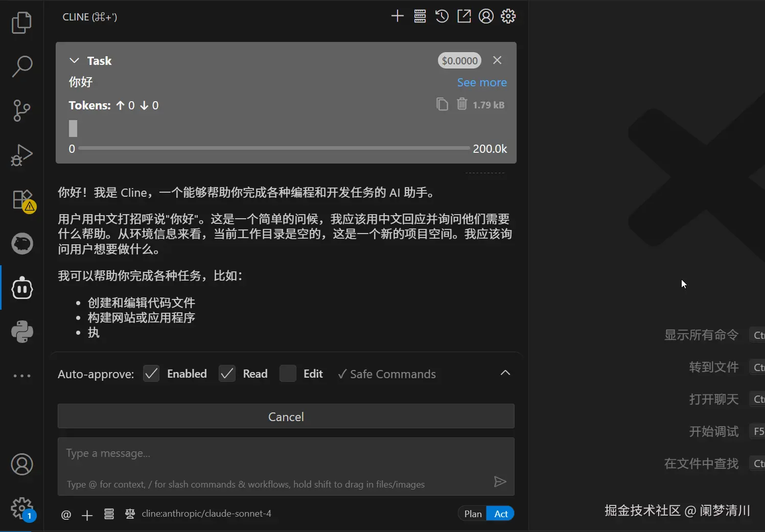Image resolution: width=765 pixels, height=532 pixels.
Task: Open MCP servers icon below message input
Action: pyautogui.click(x=109, y=514)
